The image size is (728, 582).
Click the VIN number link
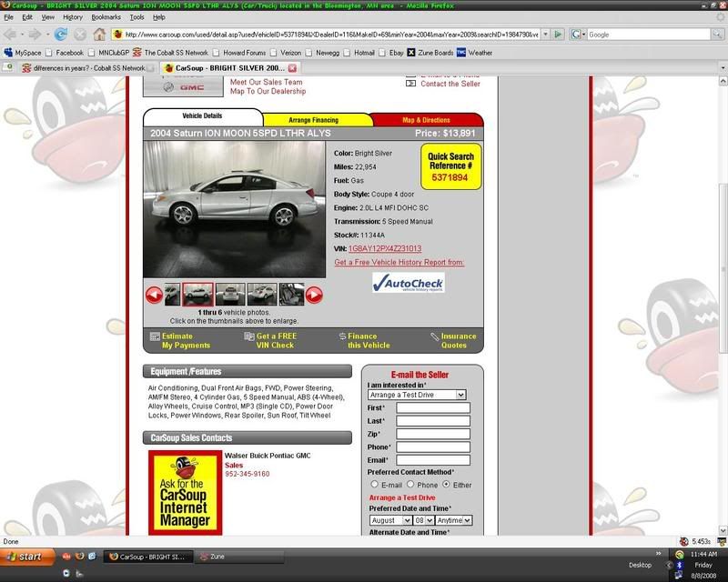(384, 248)
